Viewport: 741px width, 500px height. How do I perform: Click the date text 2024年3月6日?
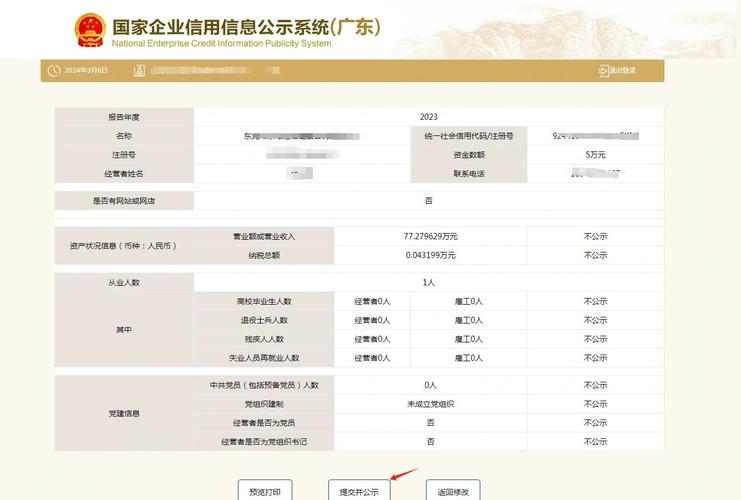click(x=86, y=70)
